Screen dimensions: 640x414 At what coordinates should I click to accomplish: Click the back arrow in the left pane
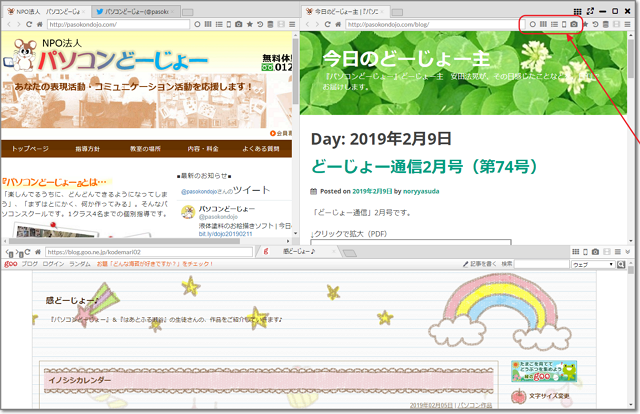tap(8, 23)
